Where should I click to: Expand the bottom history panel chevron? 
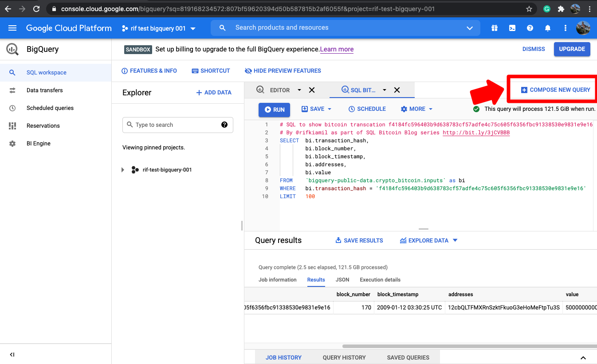tap(583, 357)
